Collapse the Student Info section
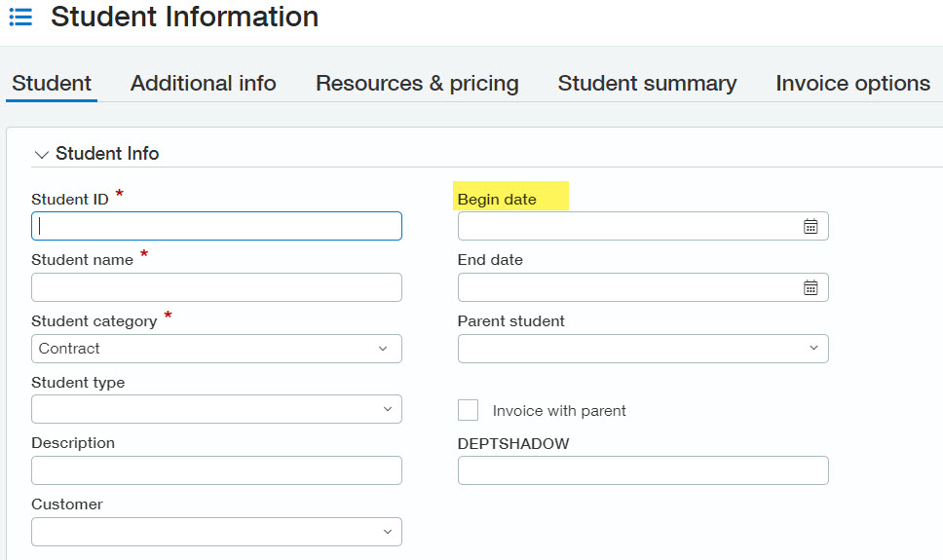The height and width of the screenshot is (560, 943). 42,154
